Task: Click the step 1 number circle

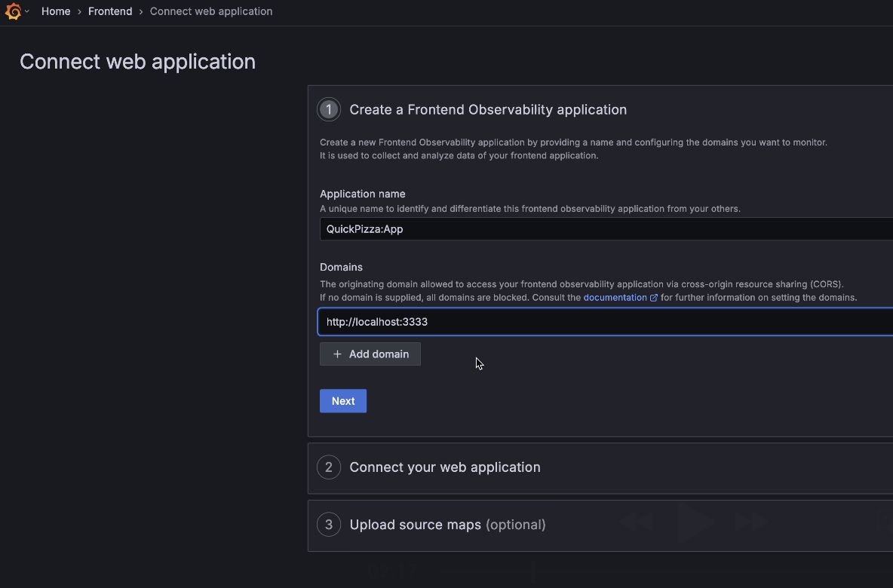Action: pyautogui.click(x=329, y=109)
